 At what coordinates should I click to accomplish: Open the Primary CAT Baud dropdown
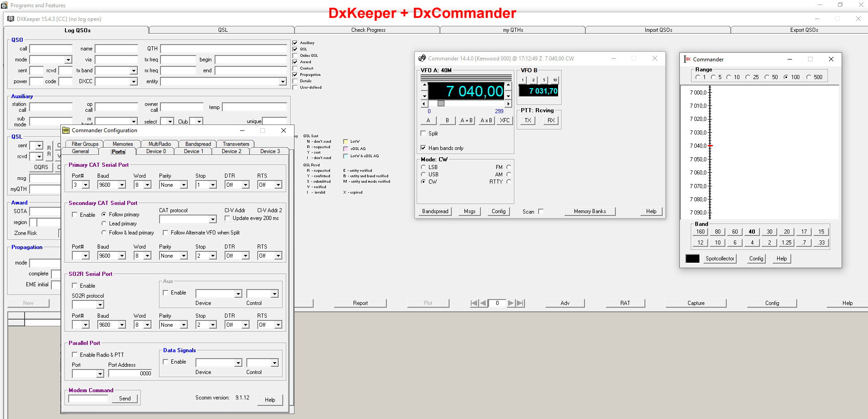coord(122,185)
